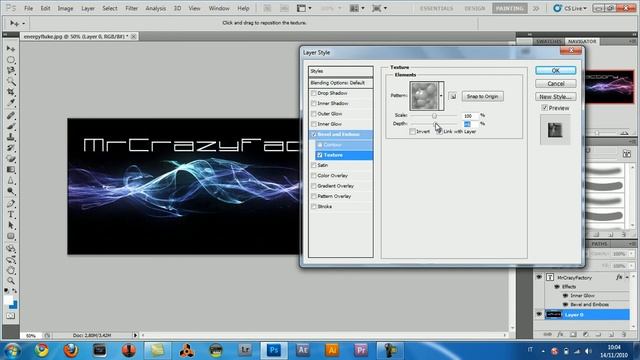Open Illustrator from the taskbar

(x=332, y=350)
